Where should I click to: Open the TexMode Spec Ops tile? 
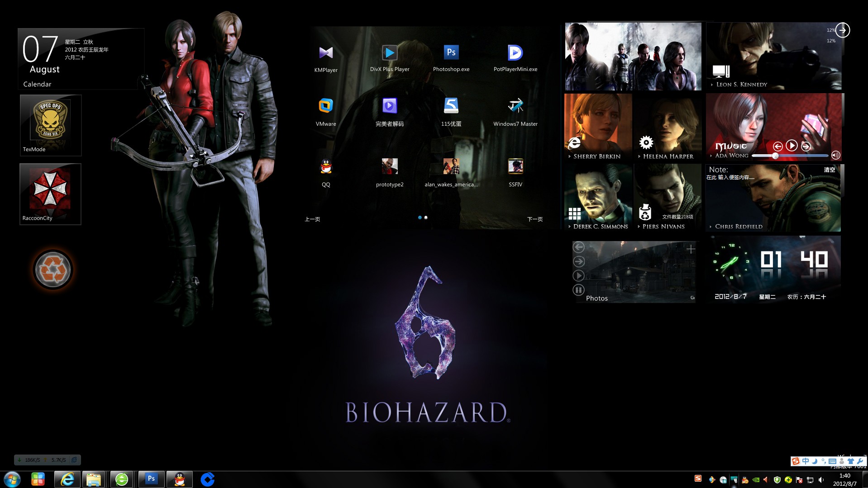click(51, 125)
